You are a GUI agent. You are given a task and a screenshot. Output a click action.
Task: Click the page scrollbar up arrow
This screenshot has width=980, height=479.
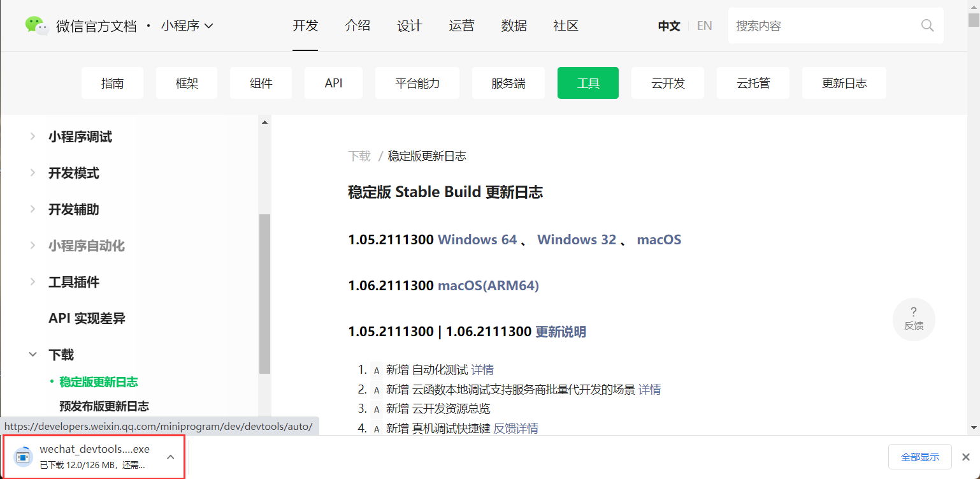pos(973,6)
